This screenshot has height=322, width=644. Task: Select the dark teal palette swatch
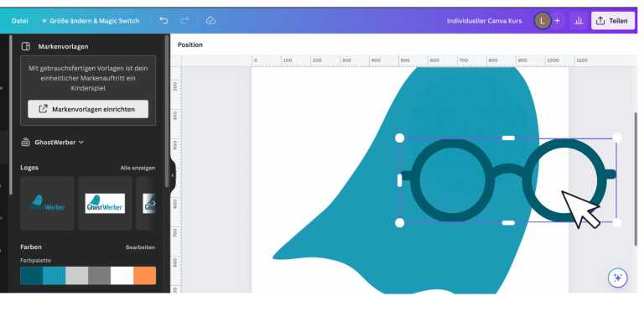(x=32, y=275)
